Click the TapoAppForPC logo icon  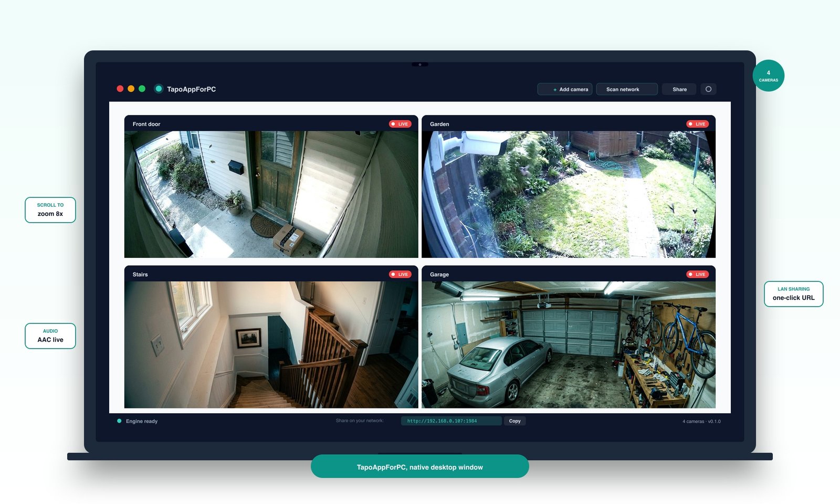(x=159, y=89)
